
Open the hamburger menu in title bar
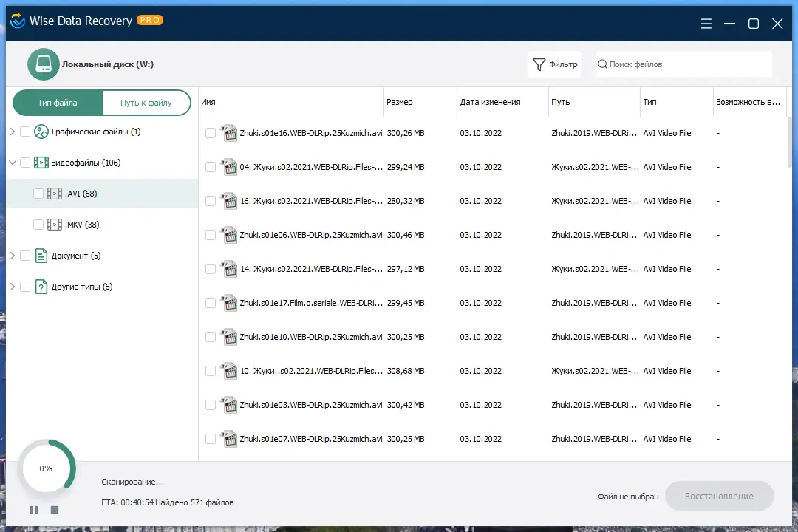click(x=706, y=24)
